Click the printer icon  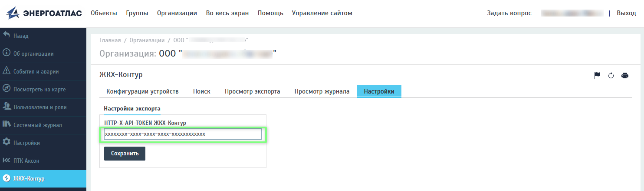click(x=625, y=75)
